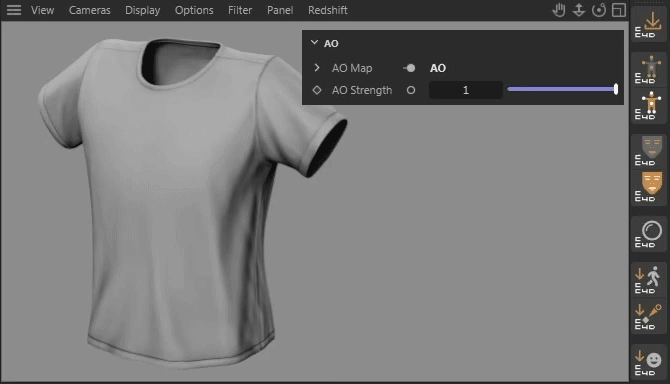Click the pan camera hand icon
This screenshot has width=670, height=384.
click(x=558, y=10)
